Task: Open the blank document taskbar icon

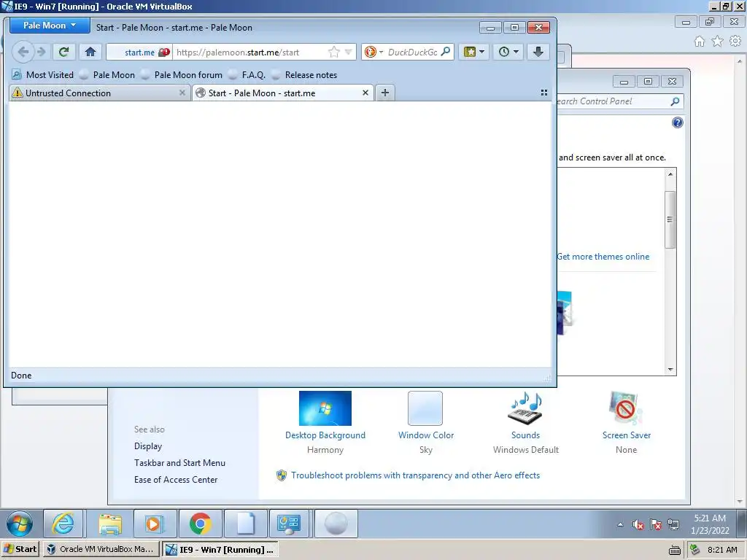Action: tap(245, 524)
